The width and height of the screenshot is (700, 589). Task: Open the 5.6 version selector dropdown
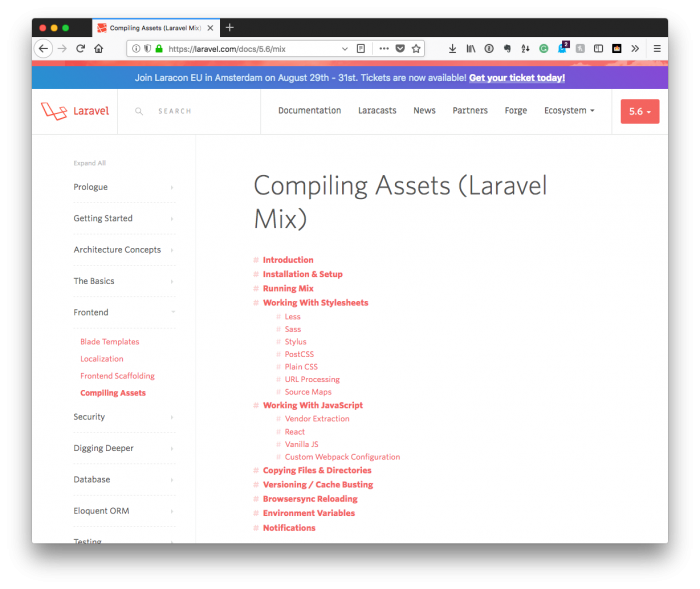(640, 111)
